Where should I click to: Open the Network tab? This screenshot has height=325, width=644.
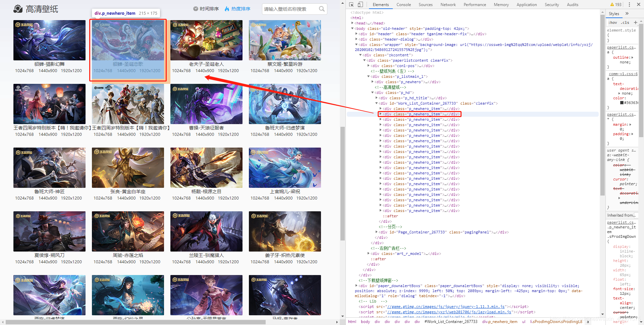(x=448, y=5)
